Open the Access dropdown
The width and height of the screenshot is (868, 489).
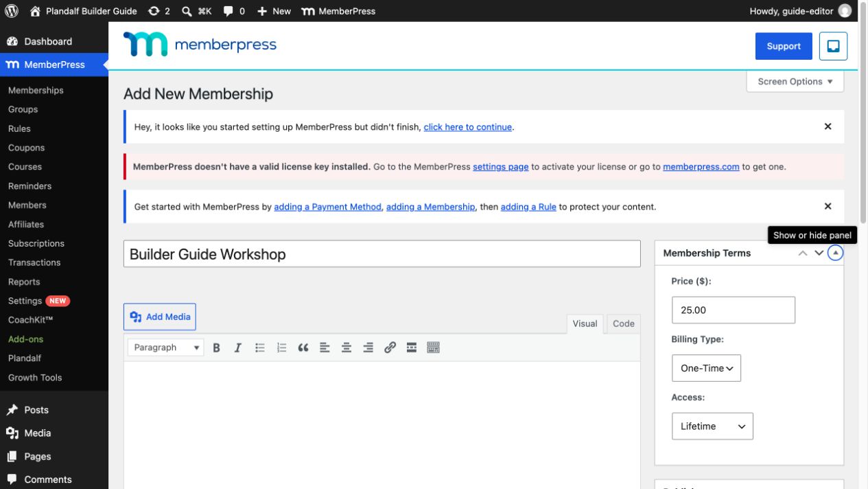tap(712, 426)
